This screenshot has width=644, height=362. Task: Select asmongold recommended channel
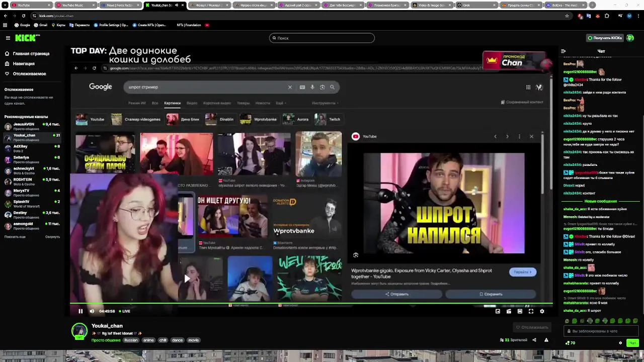(33, 226)
